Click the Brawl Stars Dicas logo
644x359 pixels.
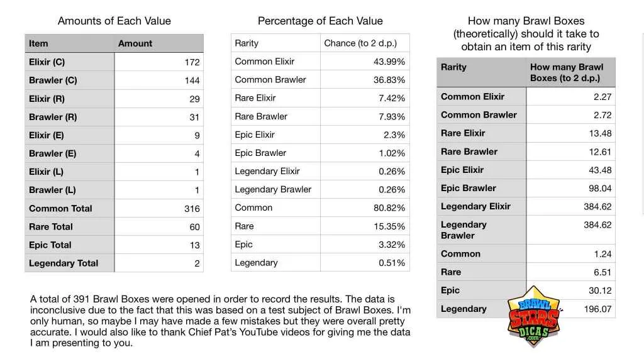(x=533, y=316)
